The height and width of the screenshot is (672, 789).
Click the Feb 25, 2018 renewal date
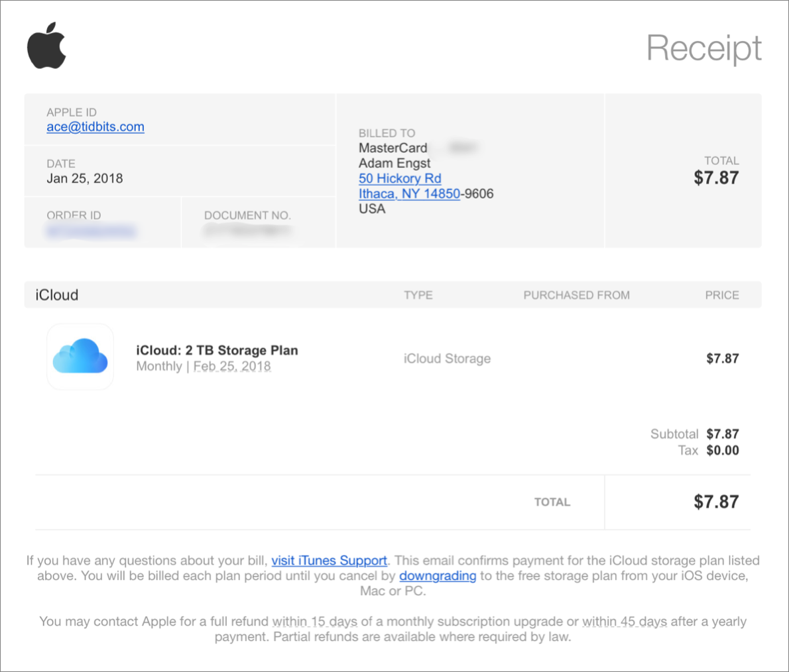coord(232,366)
